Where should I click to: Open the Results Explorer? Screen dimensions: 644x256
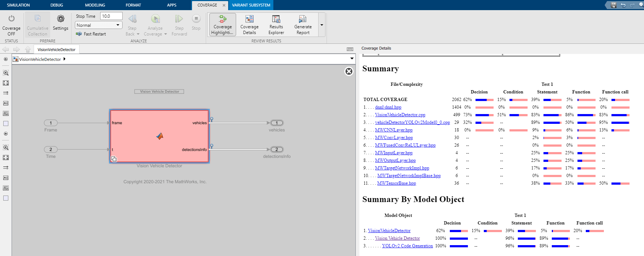(276, 25)
